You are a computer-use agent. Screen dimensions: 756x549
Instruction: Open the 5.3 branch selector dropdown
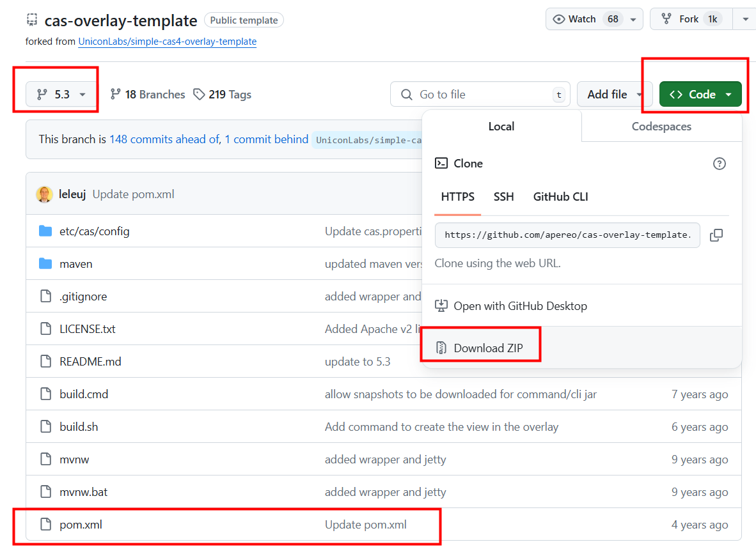pos(61,95)
